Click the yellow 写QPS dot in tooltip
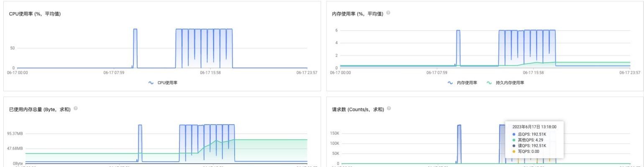644x167 pixels. [514, 152]
